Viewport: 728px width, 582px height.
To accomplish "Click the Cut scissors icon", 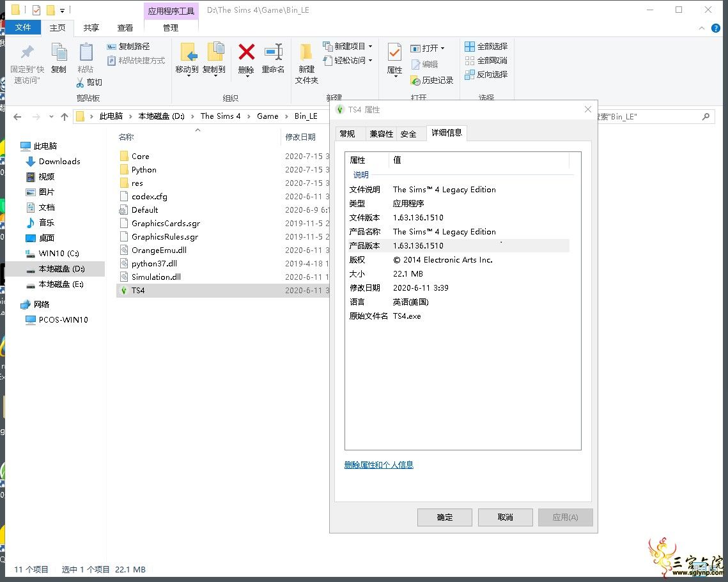I will (81, 82).
